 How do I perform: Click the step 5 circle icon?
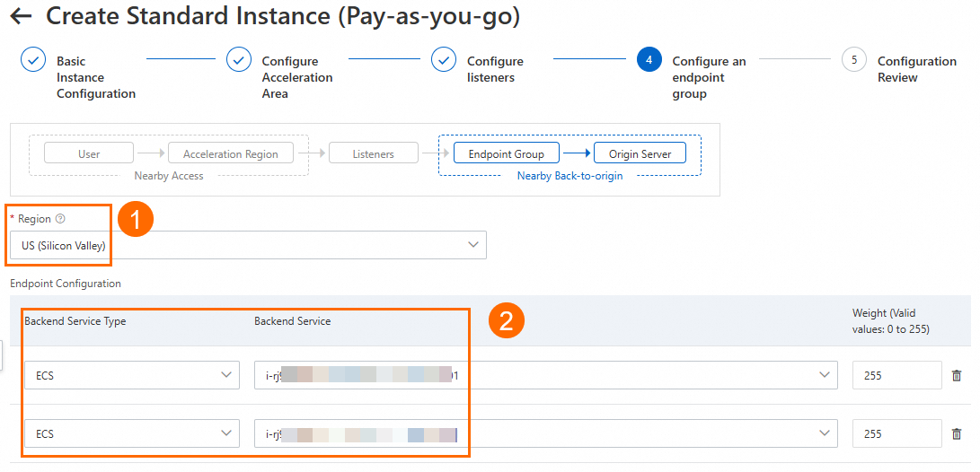click(853, 60)
